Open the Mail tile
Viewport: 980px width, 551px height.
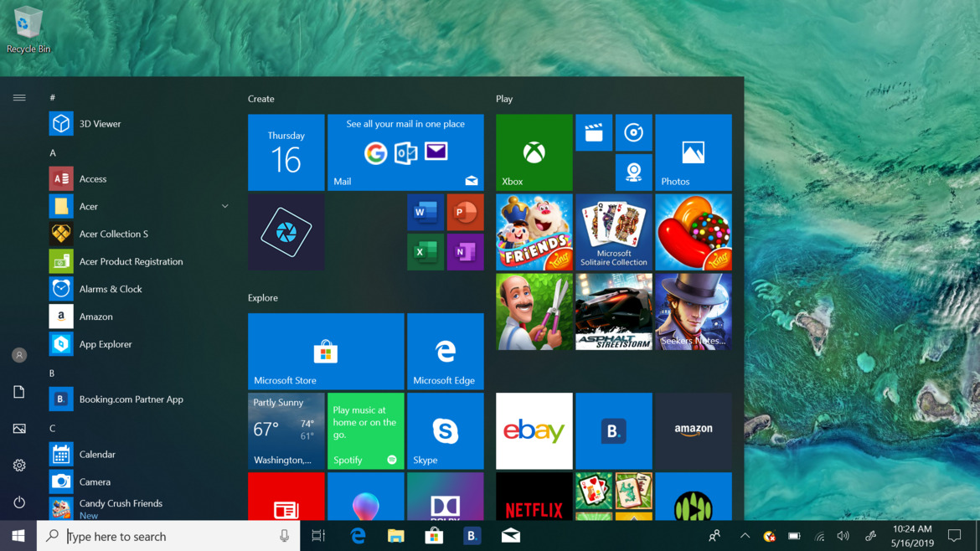point(405,152)
